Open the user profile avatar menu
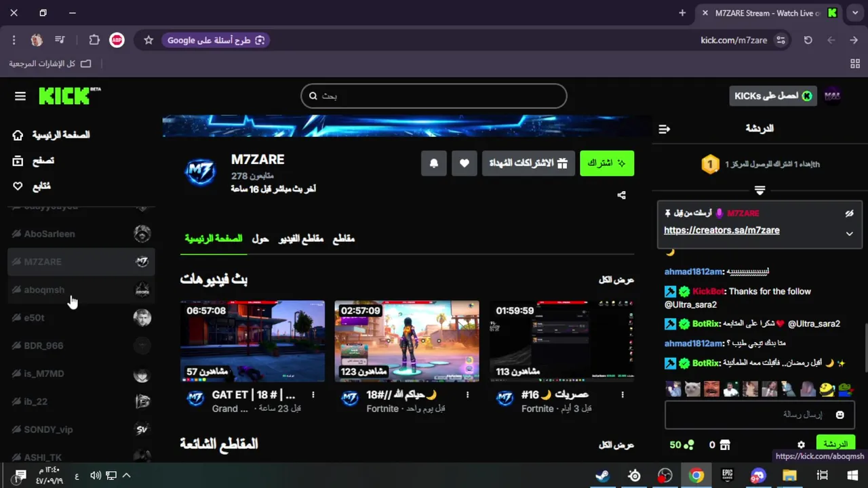The image size is (868, 488). pyautogui.click(x=833, y=96)
